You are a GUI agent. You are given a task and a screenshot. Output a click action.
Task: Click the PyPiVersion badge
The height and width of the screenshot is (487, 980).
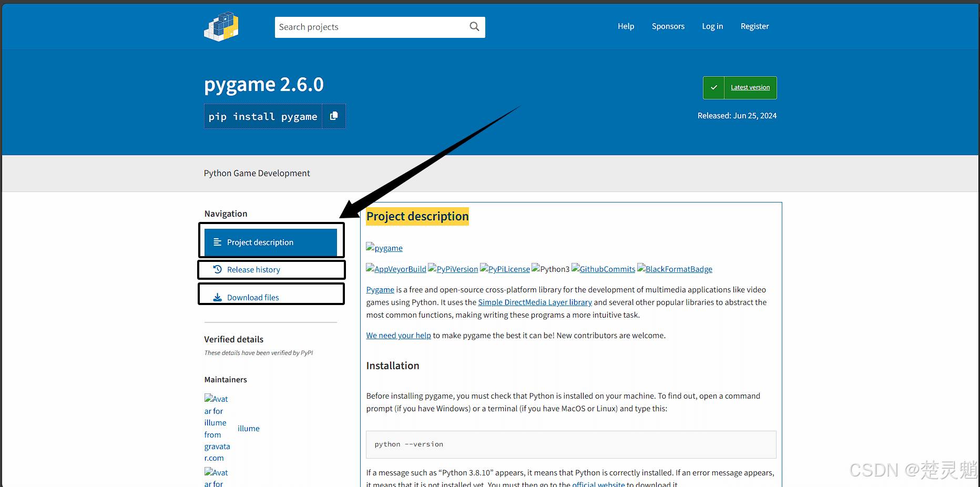pyautogui.click(x=453, y=269)
